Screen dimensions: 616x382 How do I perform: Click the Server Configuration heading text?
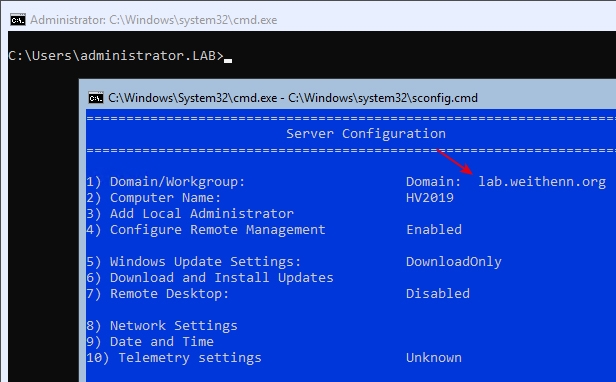click(x=366, y=134)
